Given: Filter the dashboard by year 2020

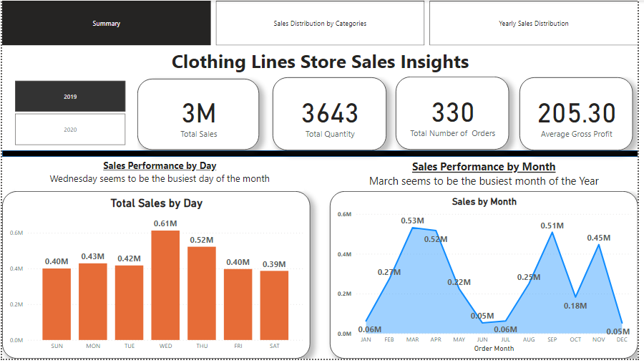Looking at the screenshot, I should (70, 130).
